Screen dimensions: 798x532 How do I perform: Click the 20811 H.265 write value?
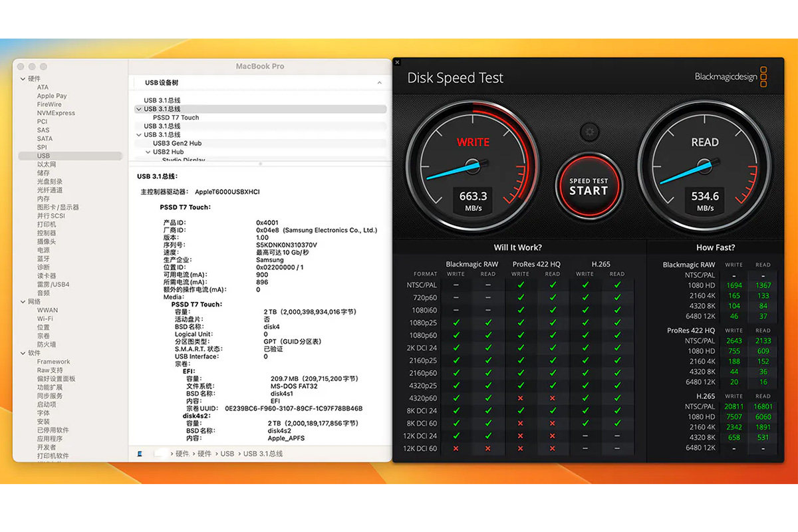click(733, 406)
